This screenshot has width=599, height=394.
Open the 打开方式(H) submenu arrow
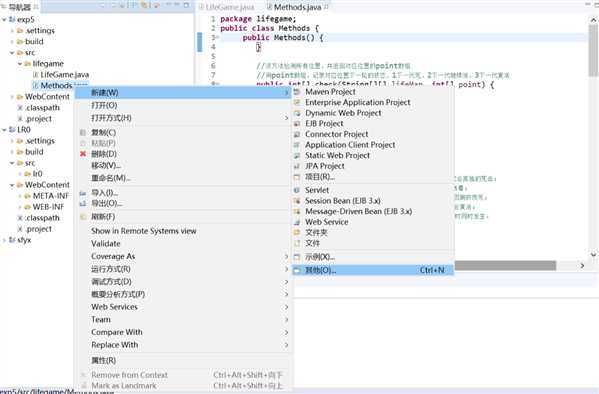286,118
